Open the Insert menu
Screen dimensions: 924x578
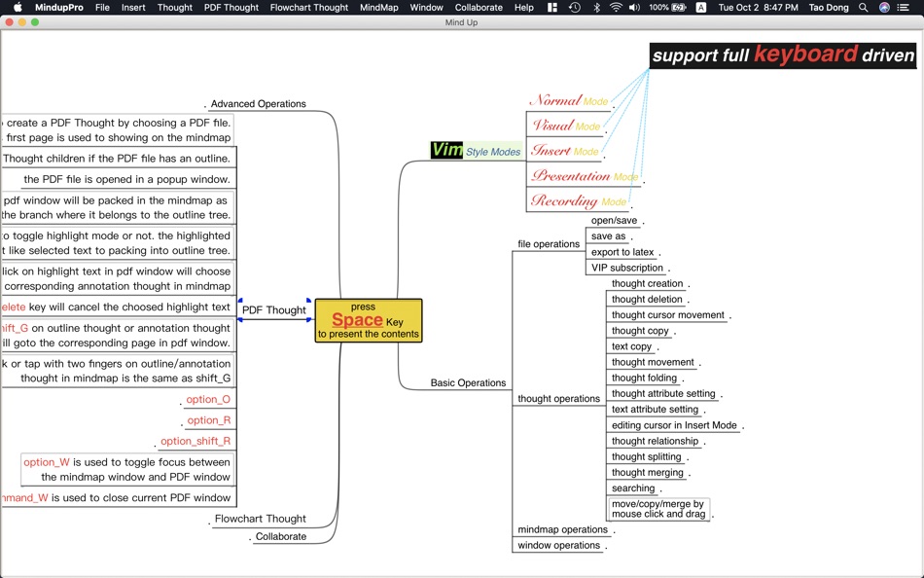point(133,8)
